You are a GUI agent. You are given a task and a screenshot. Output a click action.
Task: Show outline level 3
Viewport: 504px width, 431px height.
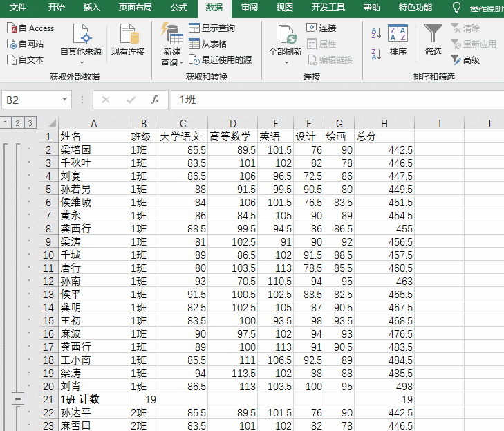pos(30,123)
